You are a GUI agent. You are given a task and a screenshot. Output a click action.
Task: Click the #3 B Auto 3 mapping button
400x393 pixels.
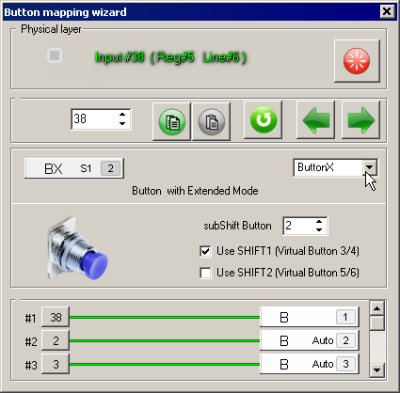point(309,364)
